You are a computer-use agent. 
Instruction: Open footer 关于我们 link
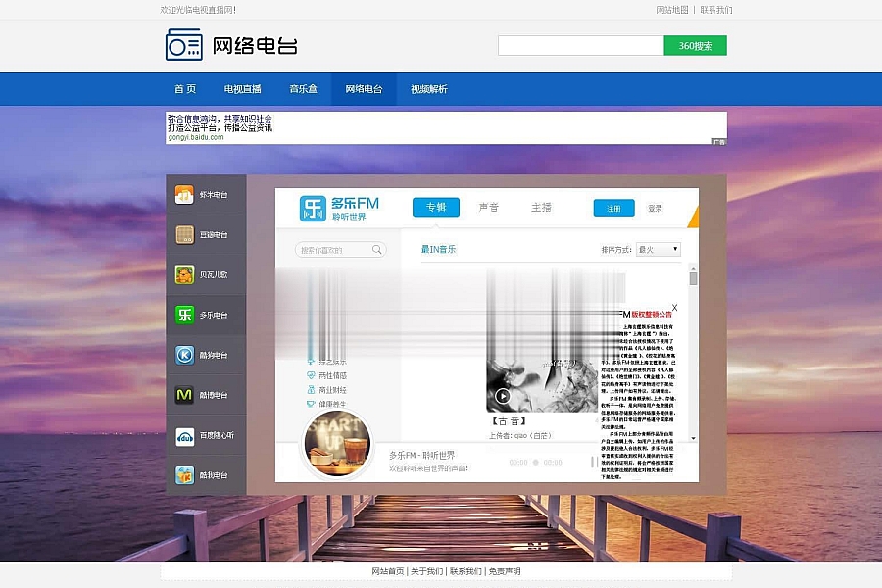[426, 571]
